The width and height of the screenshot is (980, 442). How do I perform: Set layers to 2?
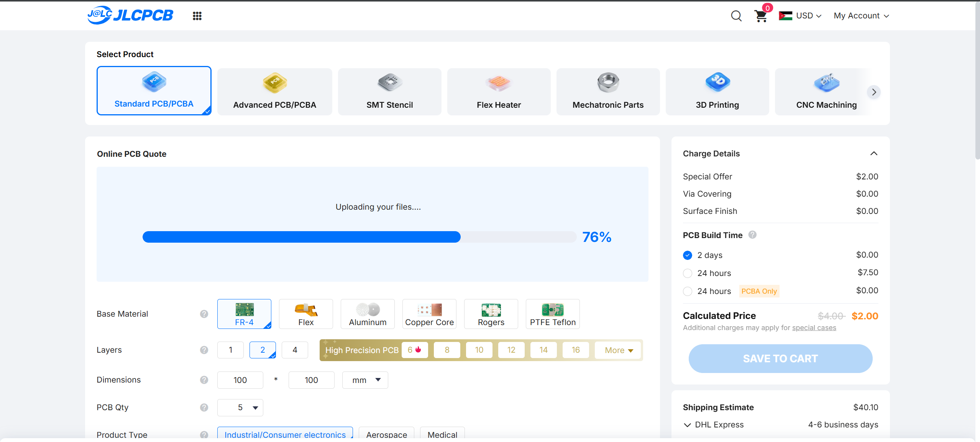(263, 350)
